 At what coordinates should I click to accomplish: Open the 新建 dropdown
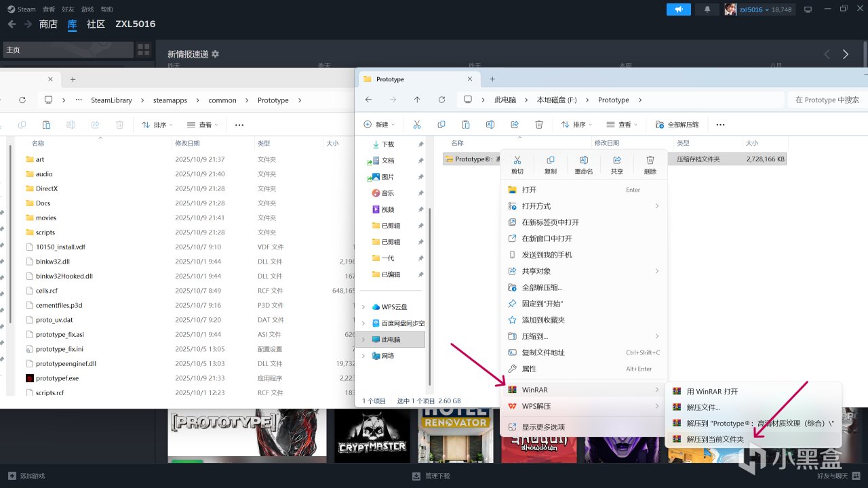[x=380, y=125]
